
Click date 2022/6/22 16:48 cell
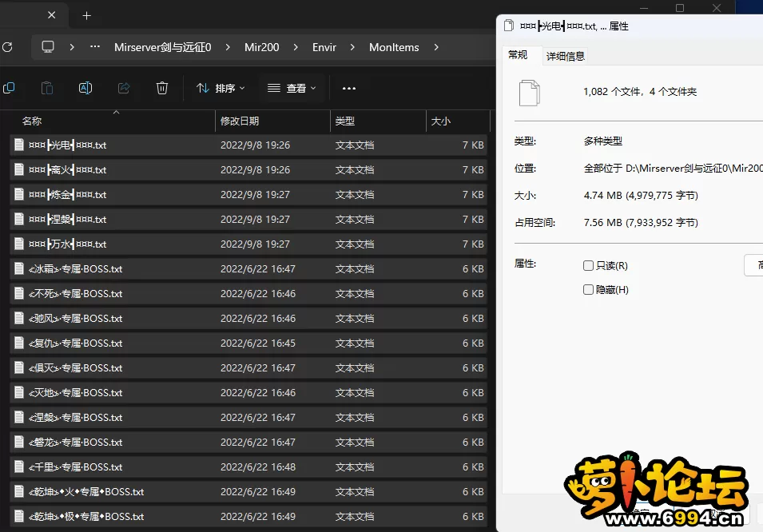click(258, 466)
